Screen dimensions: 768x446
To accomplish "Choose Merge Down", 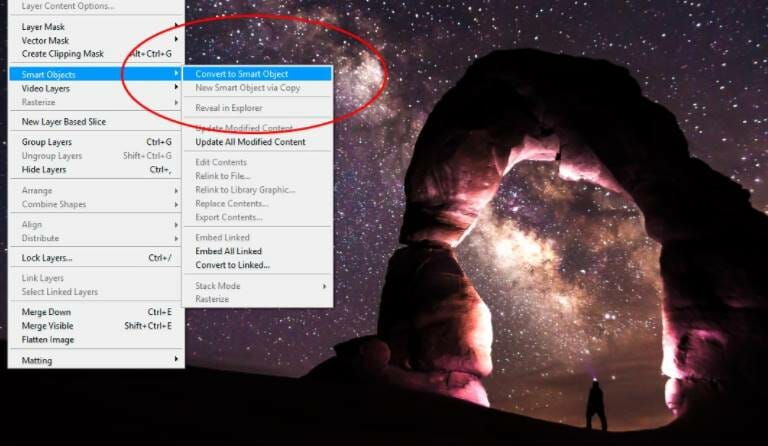I will 96,312.
